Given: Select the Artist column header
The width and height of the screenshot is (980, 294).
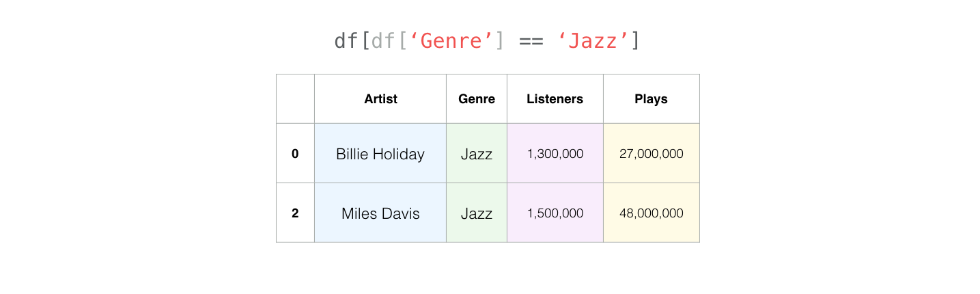Looking at the screenshot, I should [380, 98].
